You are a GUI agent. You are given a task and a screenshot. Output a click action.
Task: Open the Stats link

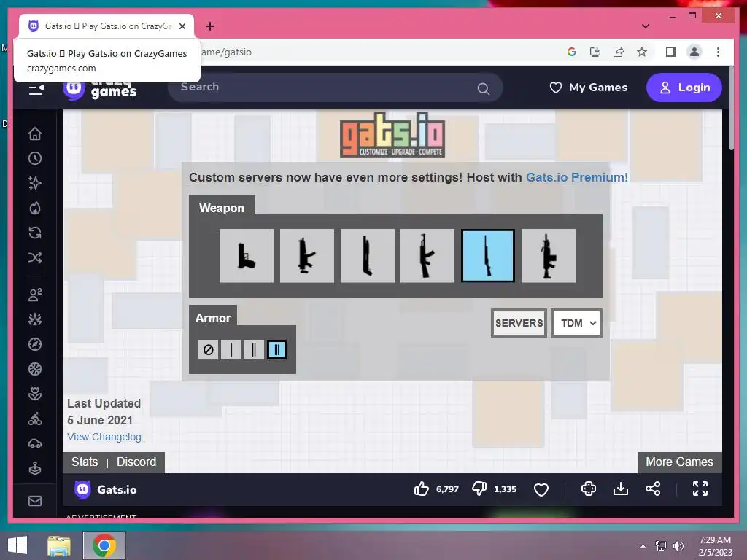[x=85, y=462]
